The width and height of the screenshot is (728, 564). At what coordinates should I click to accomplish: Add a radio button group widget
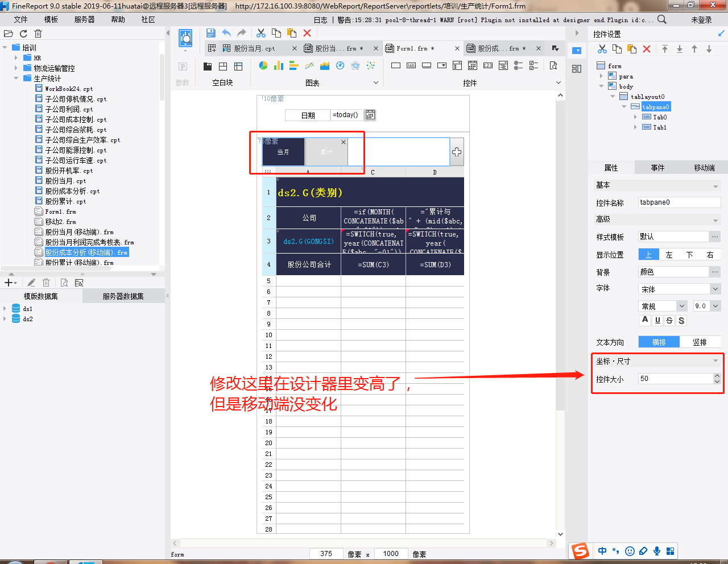tap(519, 65)
